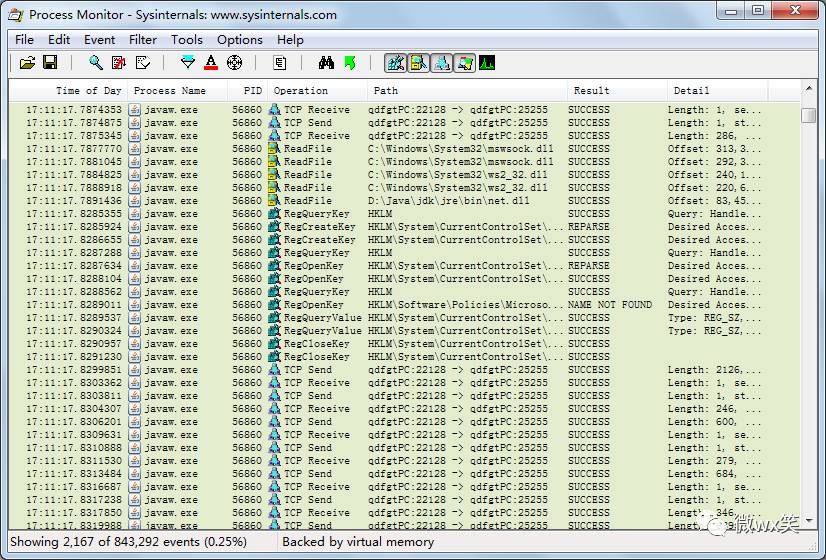Toggle Show File System Activity button
This screenshot has height=560, width=826.
click(418, 63)
